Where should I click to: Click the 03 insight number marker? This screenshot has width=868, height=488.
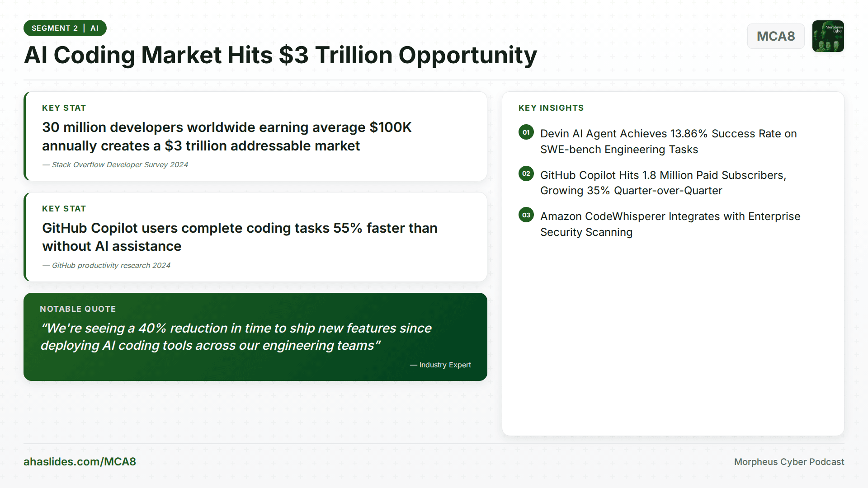click(526, 215)
